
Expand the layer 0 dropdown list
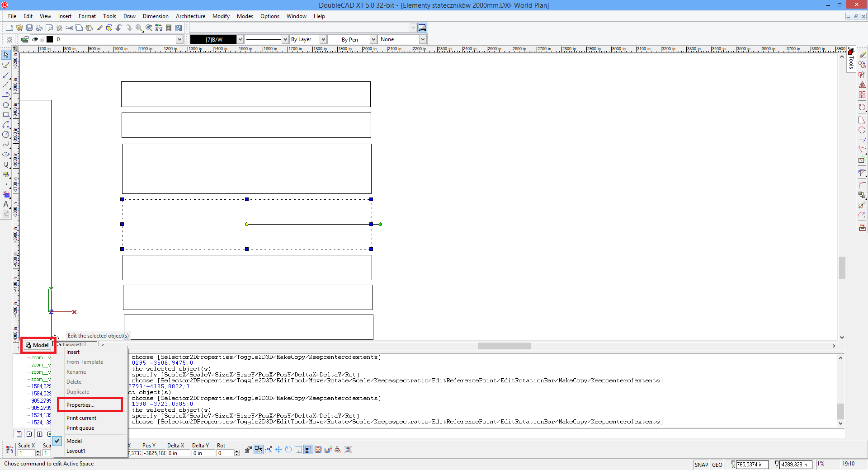pos(179,39)
